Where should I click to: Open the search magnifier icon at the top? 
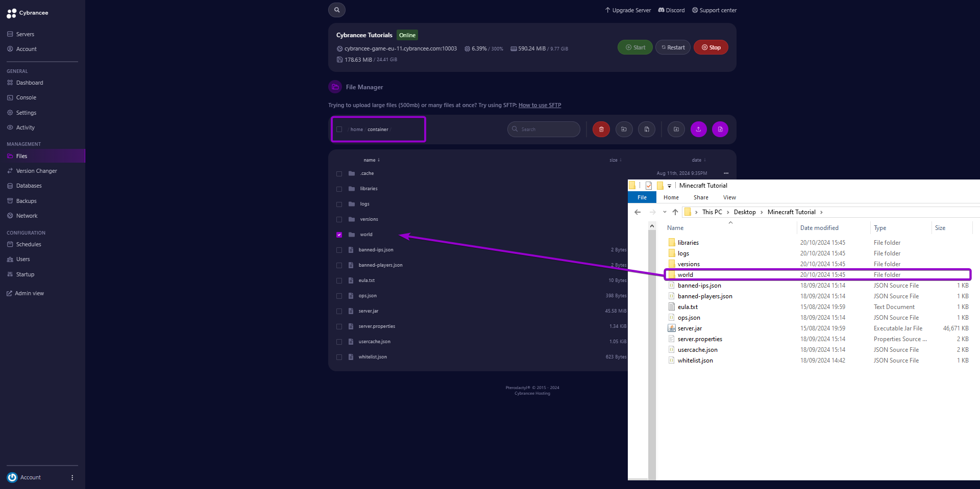[x=336, y=10]
